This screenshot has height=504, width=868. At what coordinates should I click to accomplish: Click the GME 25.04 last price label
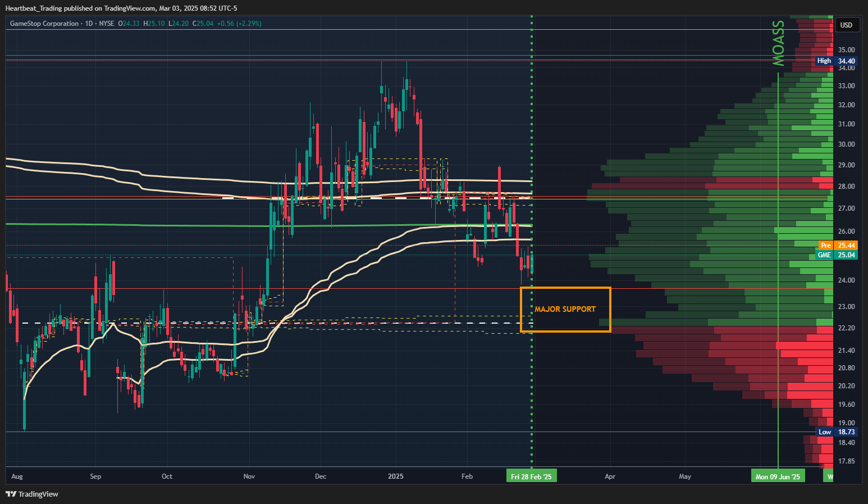coord(836,255)
